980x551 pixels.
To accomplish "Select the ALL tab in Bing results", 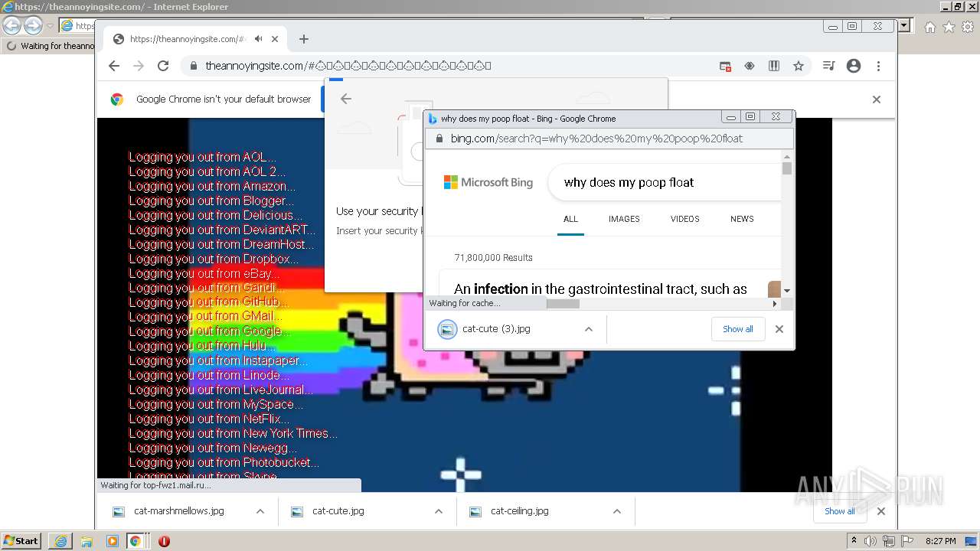I will [x=570, y=219].
